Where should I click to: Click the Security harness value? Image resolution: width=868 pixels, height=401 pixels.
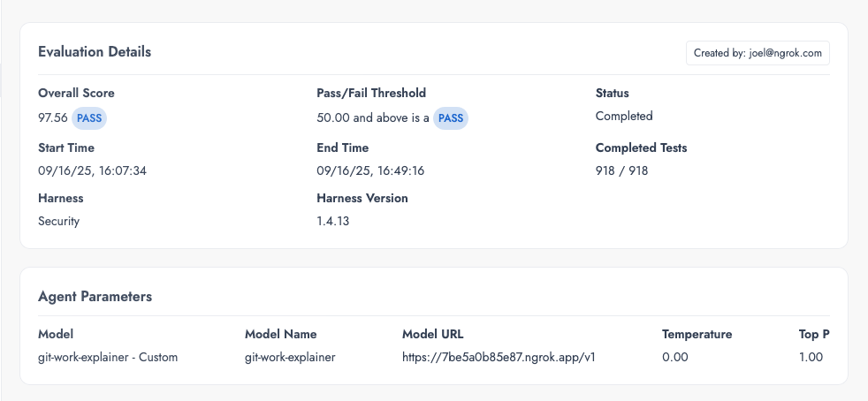[58, 221]
